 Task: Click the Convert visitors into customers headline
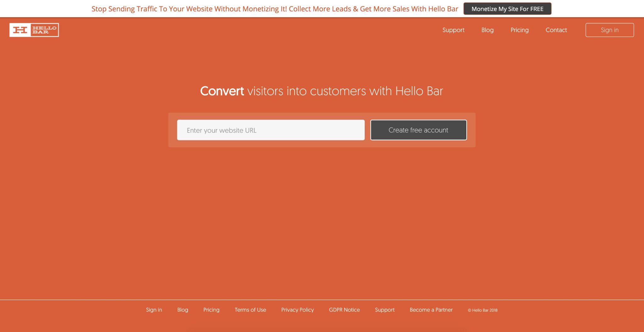pyautogui.click(x=321, y=91)
